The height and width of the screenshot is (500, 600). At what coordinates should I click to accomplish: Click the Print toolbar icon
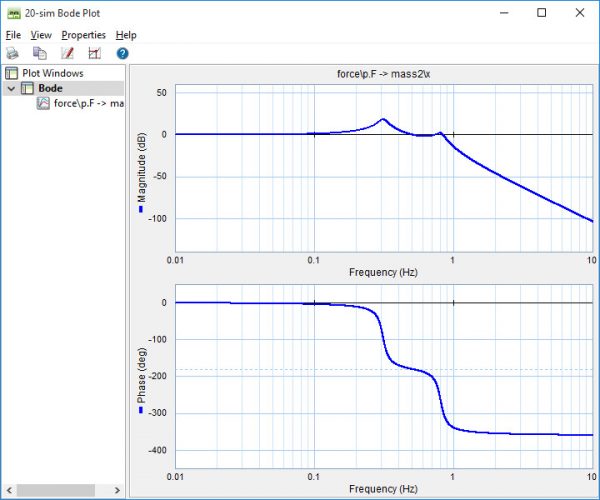click(x=12, y=53)
